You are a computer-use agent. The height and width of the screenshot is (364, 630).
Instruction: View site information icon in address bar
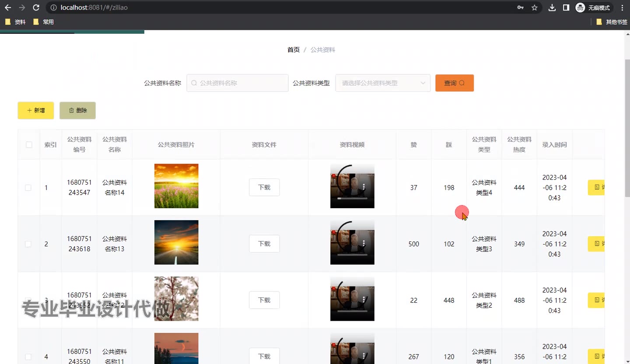(53, 7)
